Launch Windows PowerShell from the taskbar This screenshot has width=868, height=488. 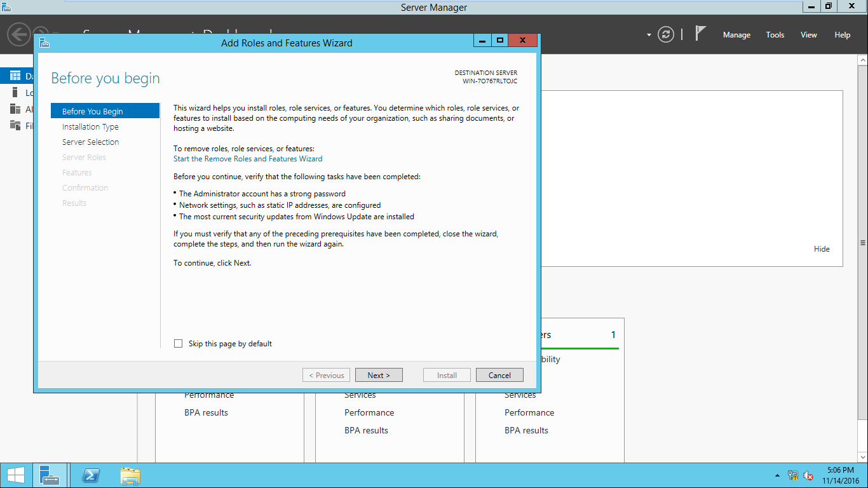click(92, 475)
